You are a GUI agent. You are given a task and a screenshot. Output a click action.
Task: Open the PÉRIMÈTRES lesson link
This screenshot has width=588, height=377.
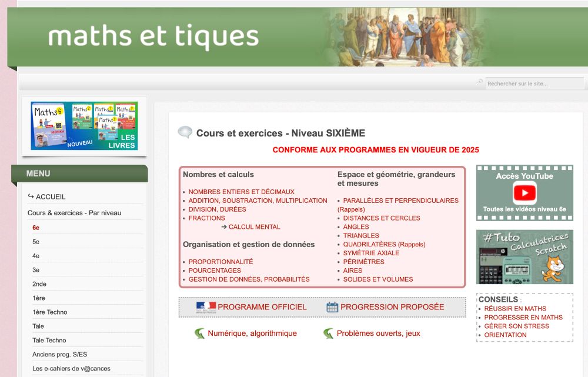364,262
